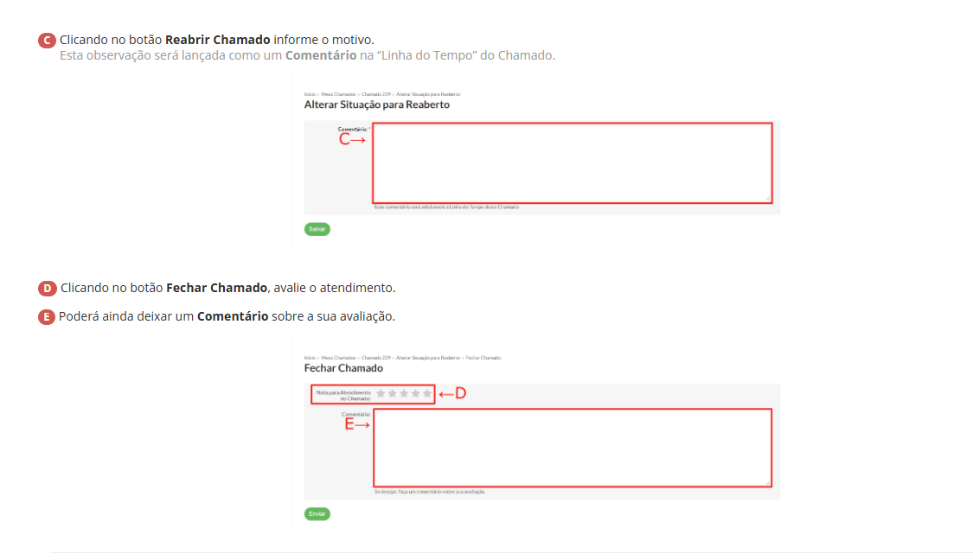Go to Meus Chamados in upper breadcrumb
This screenshot has height=560, width=973.
(x=339, y=93)
